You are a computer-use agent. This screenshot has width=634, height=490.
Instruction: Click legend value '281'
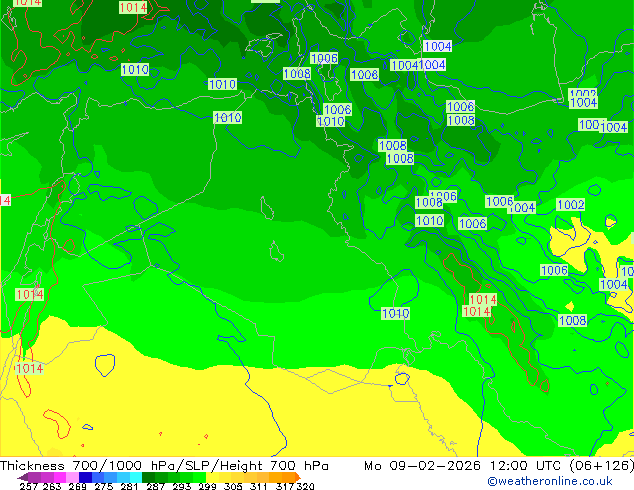click(x=129, y=486)
